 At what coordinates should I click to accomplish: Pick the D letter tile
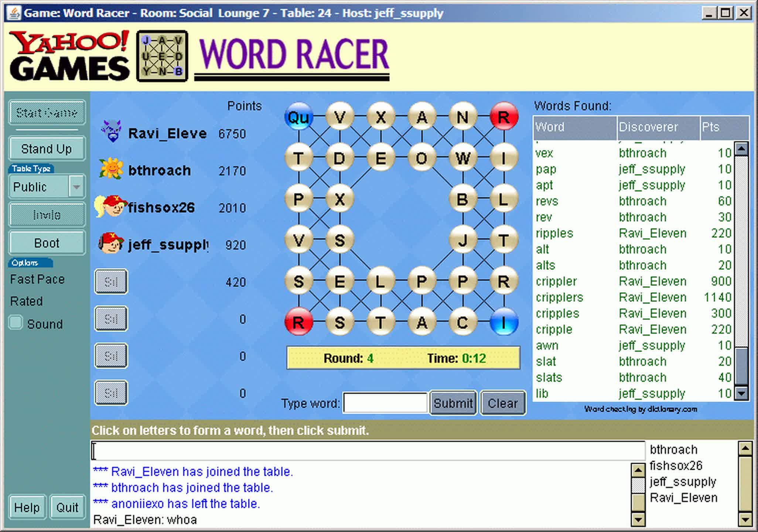tap(339, 158)
